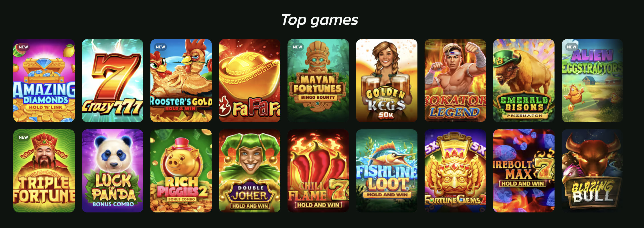
Task: Launch the Crazy 777 slot game
Action: (x=113, y=81)
